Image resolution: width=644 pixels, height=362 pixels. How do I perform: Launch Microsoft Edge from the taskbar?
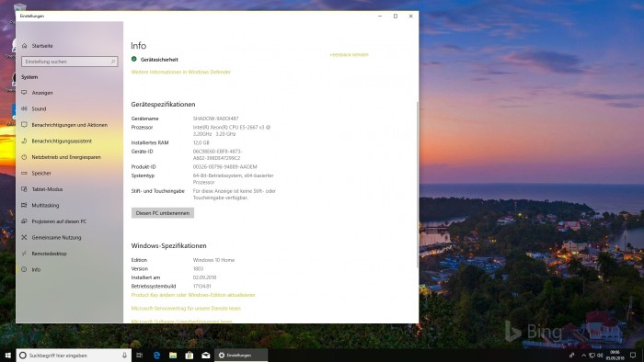tap(156, 356)
